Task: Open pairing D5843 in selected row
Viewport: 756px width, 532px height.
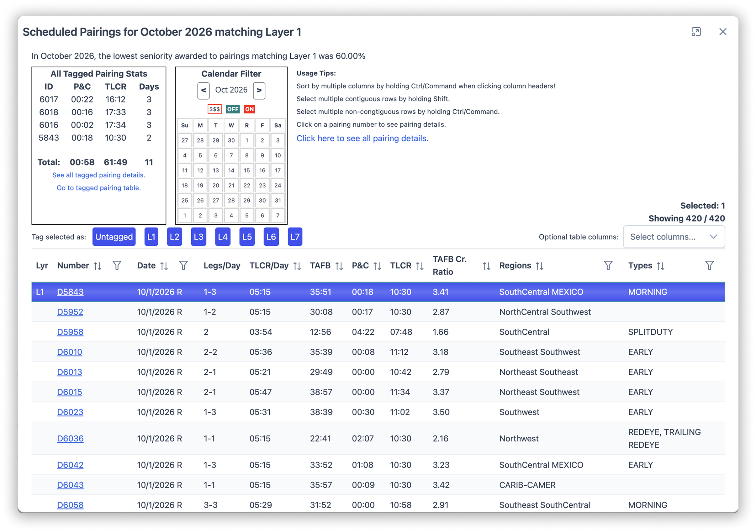Action: click(x=70, y=292)
